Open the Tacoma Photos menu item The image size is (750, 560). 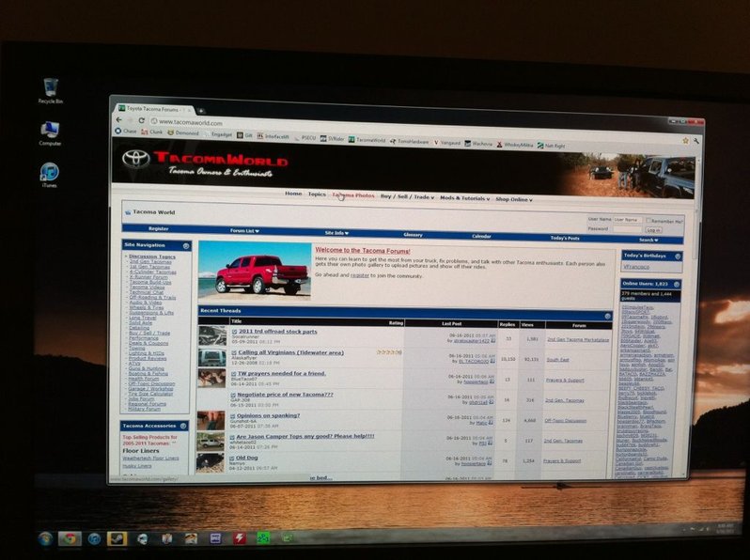pos(353,195)
